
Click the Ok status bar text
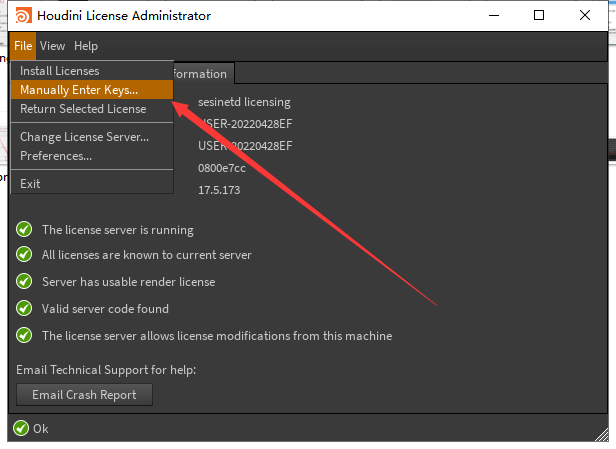pyautogui.click(x=40, y=429)
